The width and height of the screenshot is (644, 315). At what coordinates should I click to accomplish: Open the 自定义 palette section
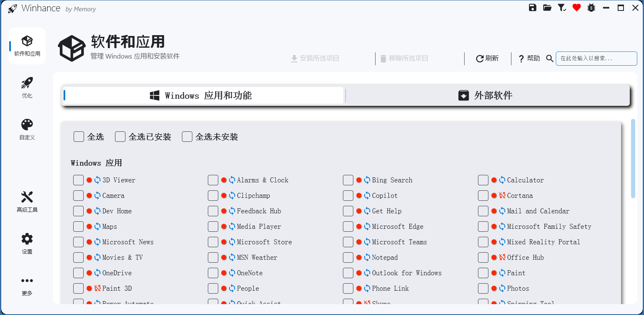(27, 130)
